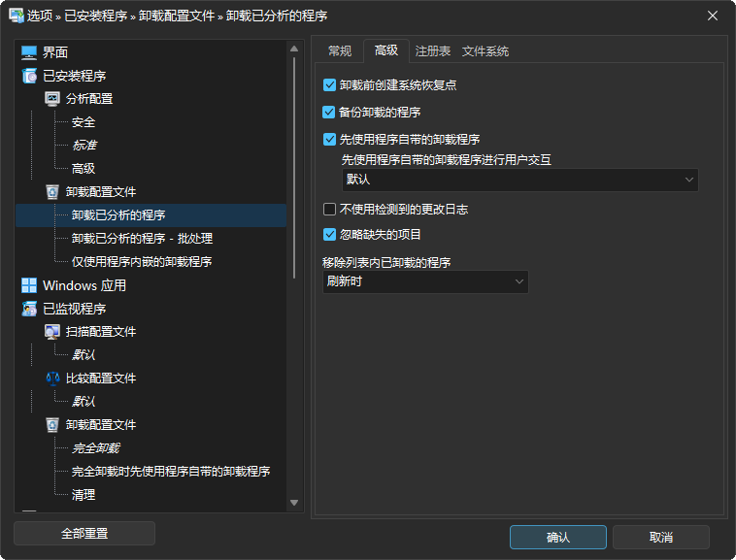Viewport: 736px width, 560px height.
Task: Click the 分析配置 monitor icon
Action: pyautogui.click(x=52, y=99)
